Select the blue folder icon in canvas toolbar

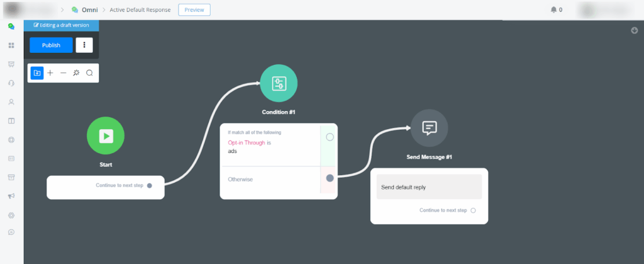37,73
